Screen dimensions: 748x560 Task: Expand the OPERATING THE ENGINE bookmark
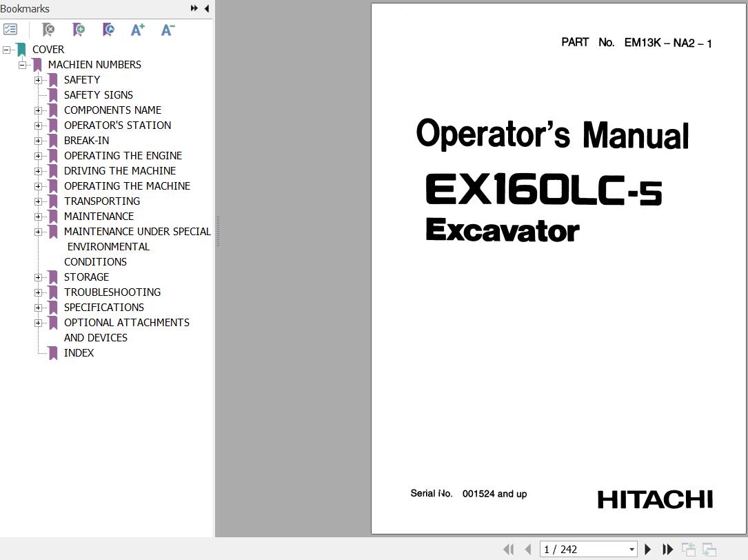click(38, 156)
